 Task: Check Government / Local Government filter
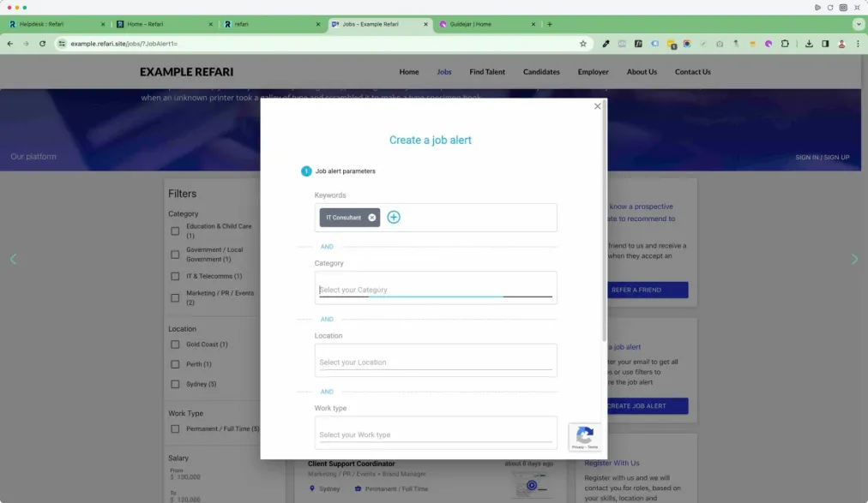click(x=175, y=254)
